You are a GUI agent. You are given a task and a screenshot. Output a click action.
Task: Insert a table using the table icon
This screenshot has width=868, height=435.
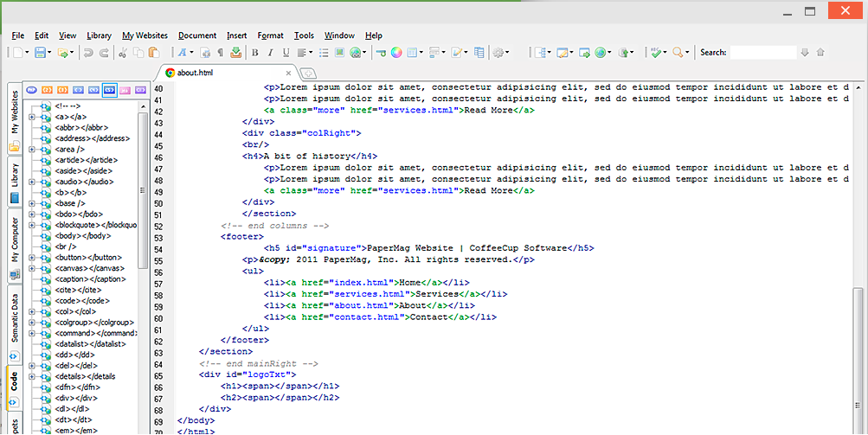pos(412,53)
